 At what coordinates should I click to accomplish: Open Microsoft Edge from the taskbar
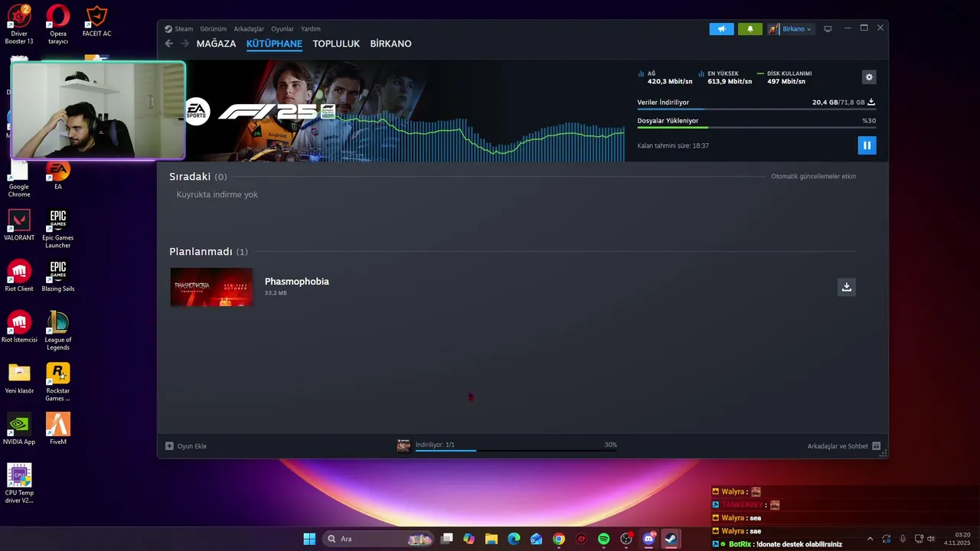tap(514, 539)
